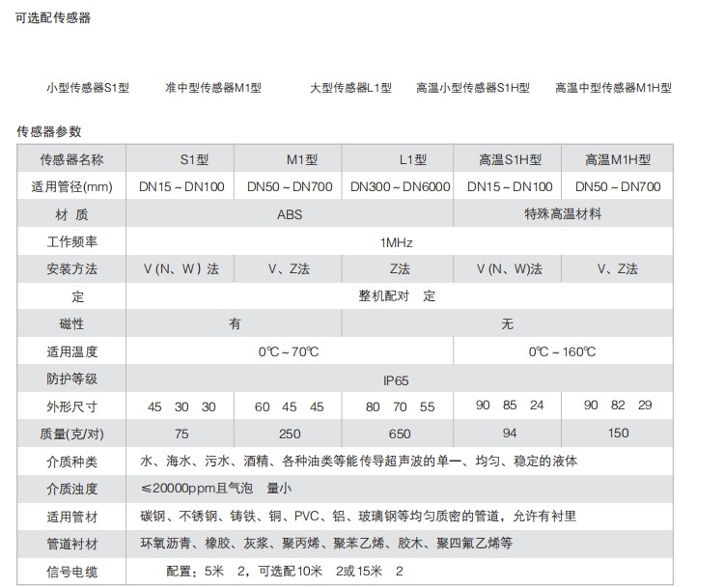Click the 650 weight value
Screen dimensions: 724x588
click(x=399, y=434)
